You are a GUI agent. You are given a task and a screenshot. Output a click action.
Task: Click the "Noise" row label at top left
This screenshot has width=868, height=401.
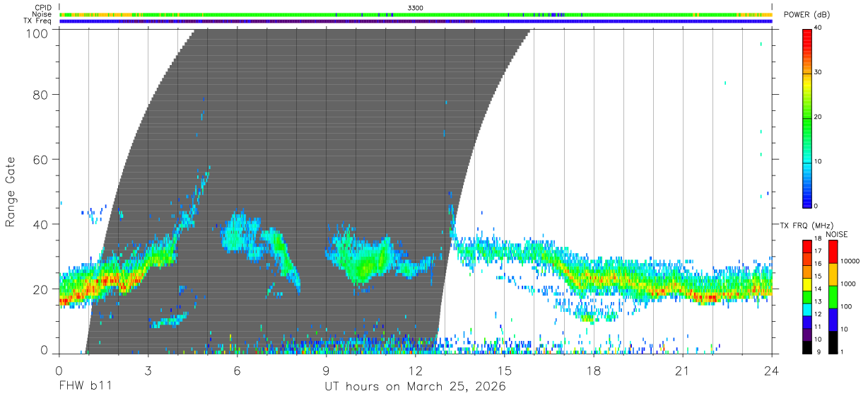[x=42, y=15]
